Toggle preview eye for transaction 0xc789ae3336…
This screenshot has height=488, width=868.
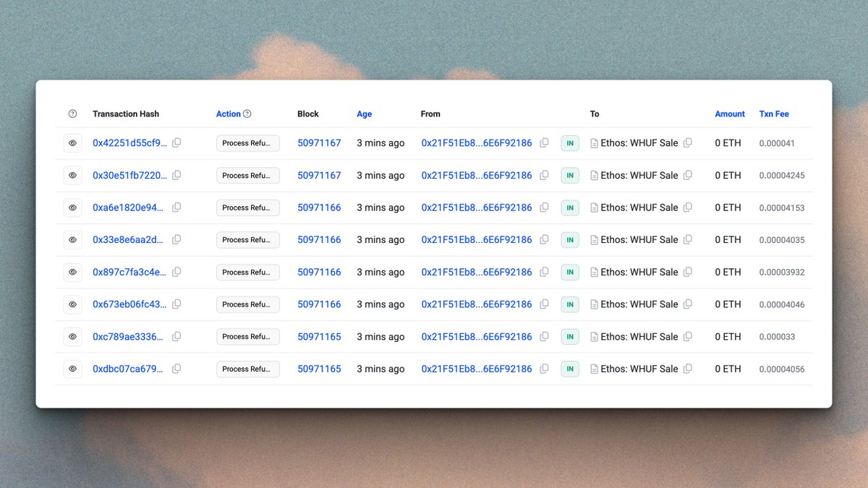point(72,336)
